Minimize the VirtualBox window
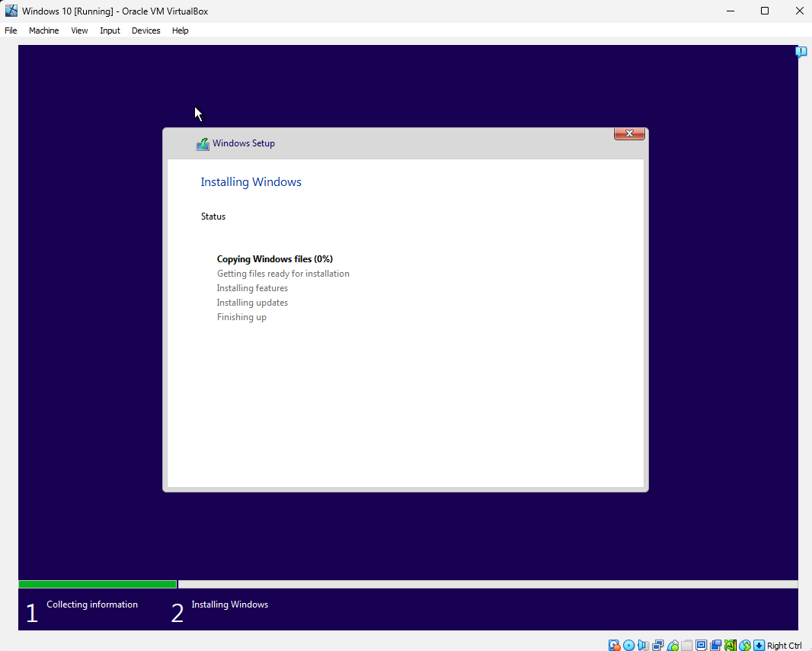The width and height of the screenshot is (812, 651). click(730, 11)
